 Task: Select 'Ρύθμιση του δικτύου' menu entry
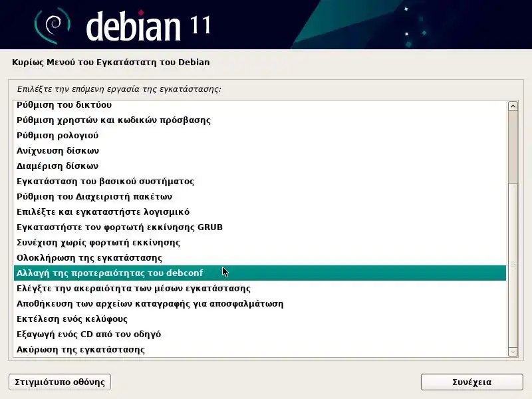coord(260,105)
